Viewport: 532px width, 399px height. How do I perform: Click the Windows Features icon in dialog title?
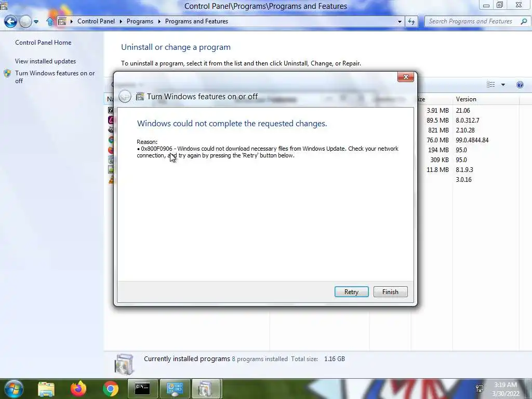point(140,97)
